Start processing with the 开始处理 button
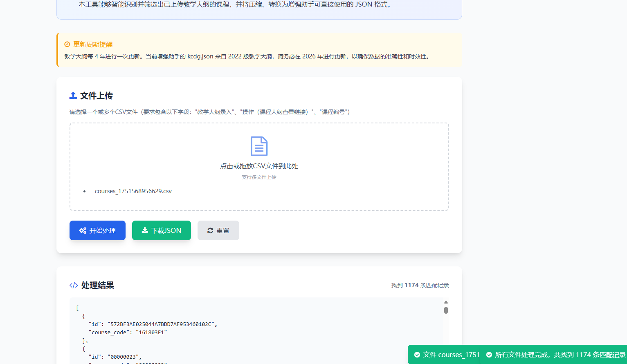 [97, 230]
